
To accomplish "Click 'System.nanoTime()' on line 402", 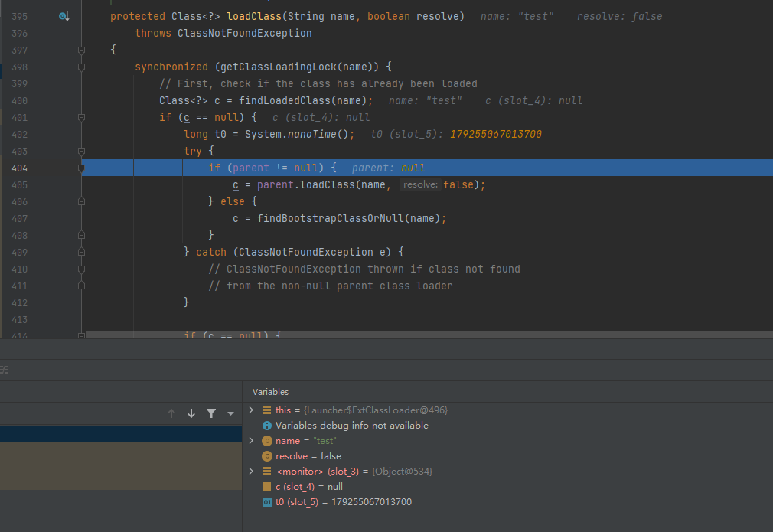I will (297, 134).
